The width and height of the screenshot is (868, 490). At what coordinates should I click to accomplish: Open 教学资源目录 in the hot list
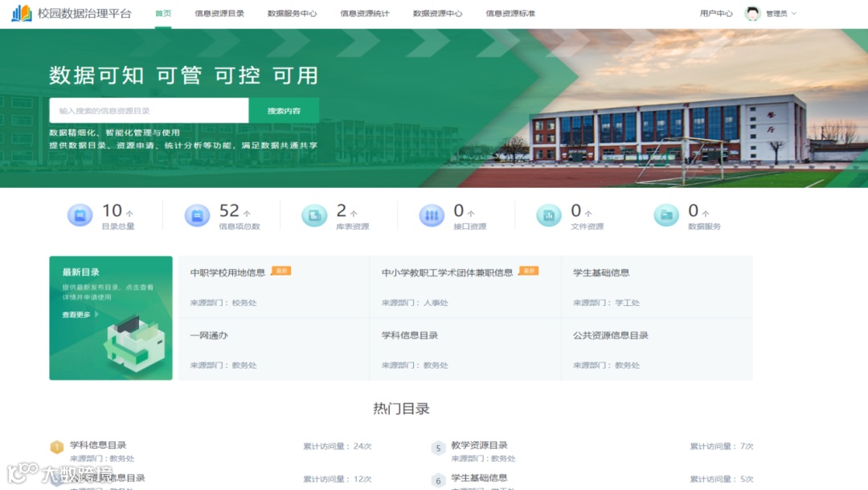pos(479,445)
